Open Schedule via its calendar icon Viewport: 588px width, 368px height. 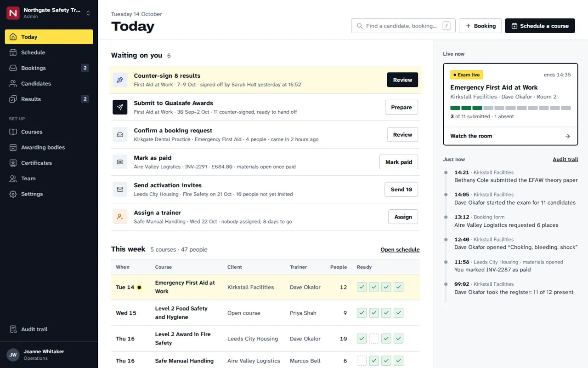click(x=13, y=52)
